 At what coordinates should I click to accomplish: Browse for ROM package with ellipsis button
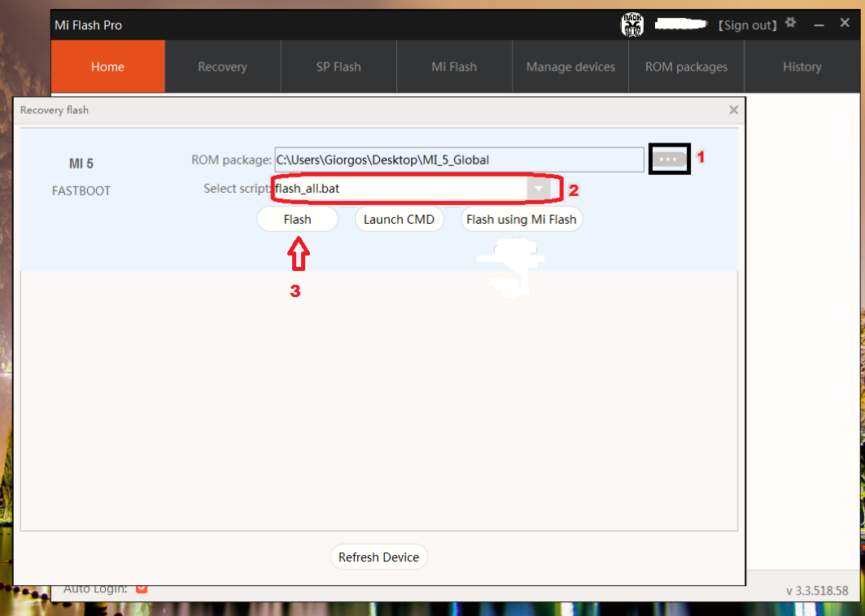coord(669,159)
